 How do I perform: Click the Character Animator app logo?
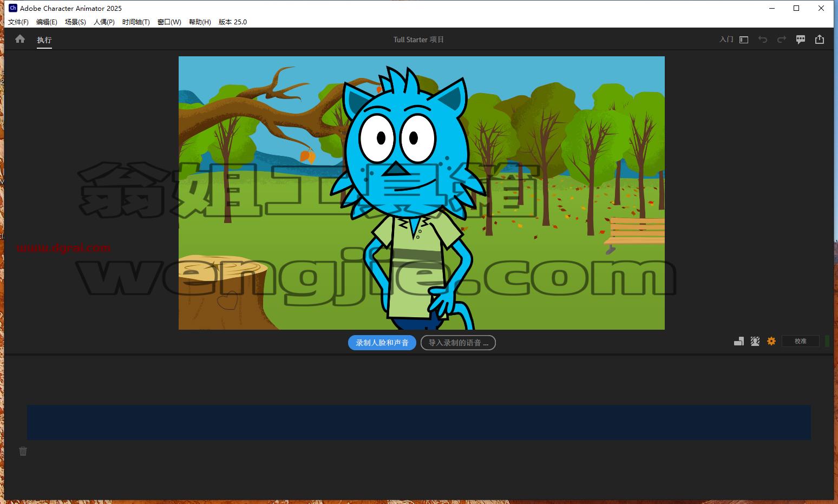[x=13, y=8]
